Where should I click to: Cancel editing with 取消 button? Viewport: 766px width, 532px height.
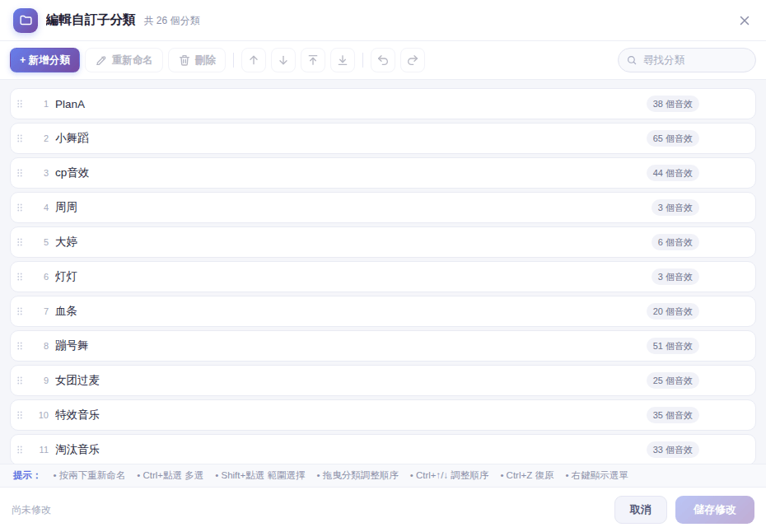point(641,510)
